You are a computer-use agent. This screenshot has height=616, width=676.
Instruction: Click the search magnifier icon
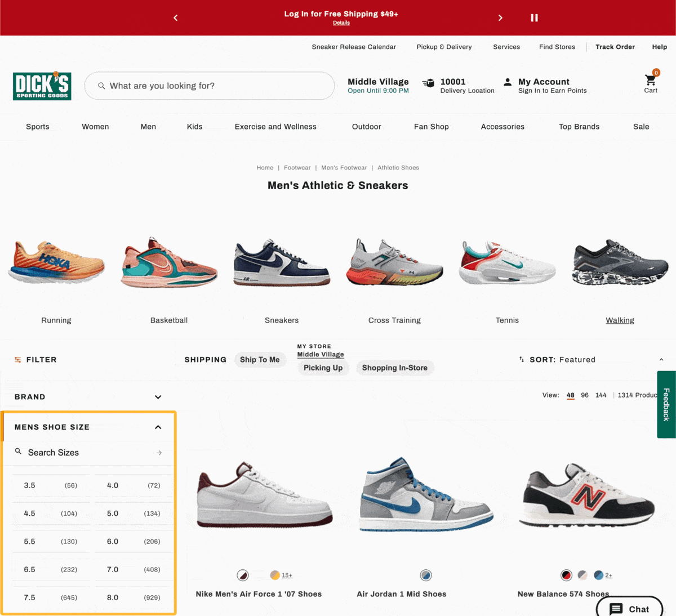point(101,86)
